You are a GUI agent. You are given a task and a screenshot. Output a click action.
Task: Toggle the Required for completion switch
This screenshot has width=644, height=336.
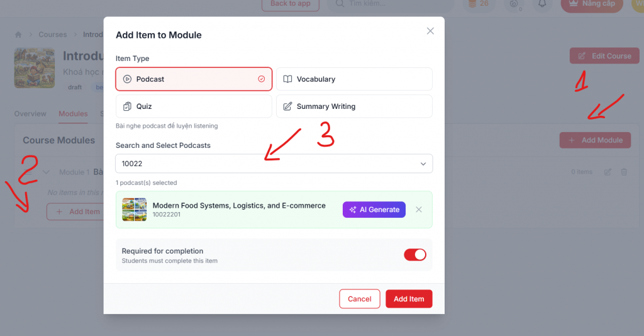click(x=415, y=255)
